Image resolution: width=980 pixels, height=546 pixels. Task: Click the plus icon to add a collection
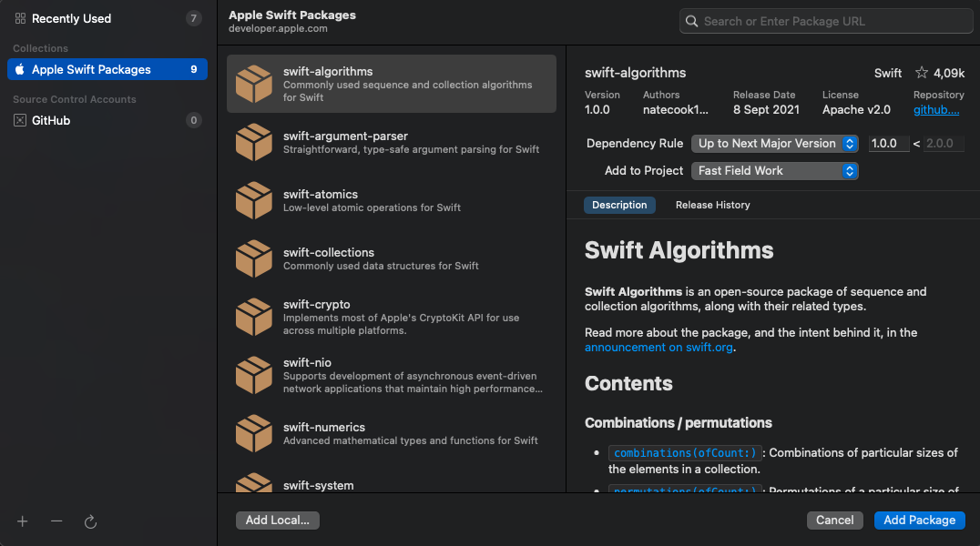click(23, 521)
